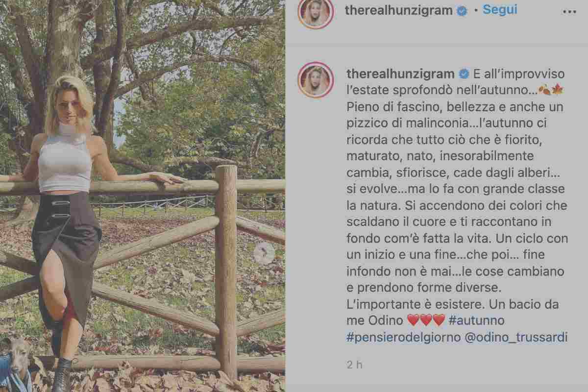Follow the account with the Segui button
Viewport: 588px width, 392px height.
tap(500, 10)
